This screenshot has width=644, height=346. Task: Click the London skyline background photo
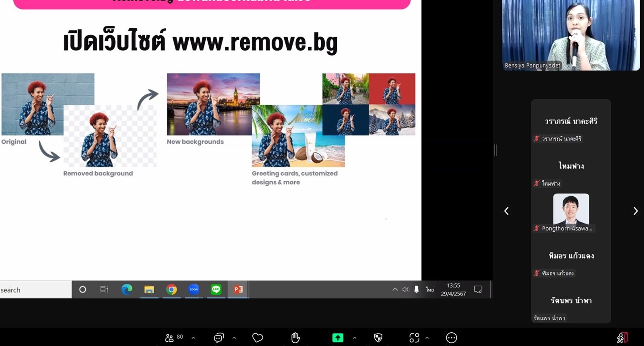[213, 104]
